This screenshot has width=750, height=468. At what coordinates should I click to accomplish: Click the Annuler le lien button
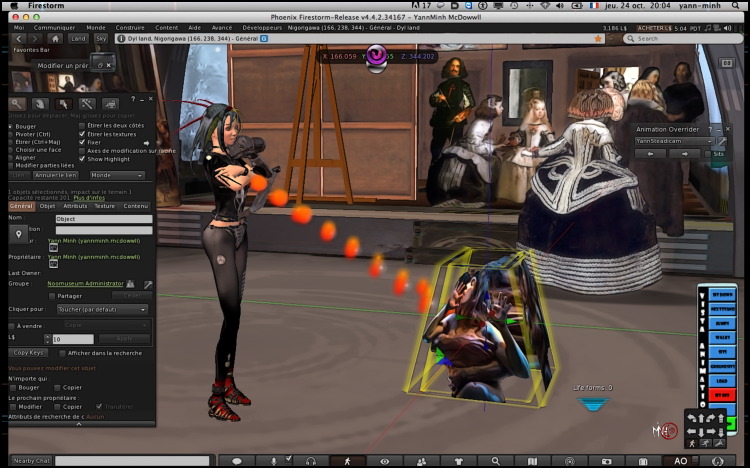pos(56,176)
